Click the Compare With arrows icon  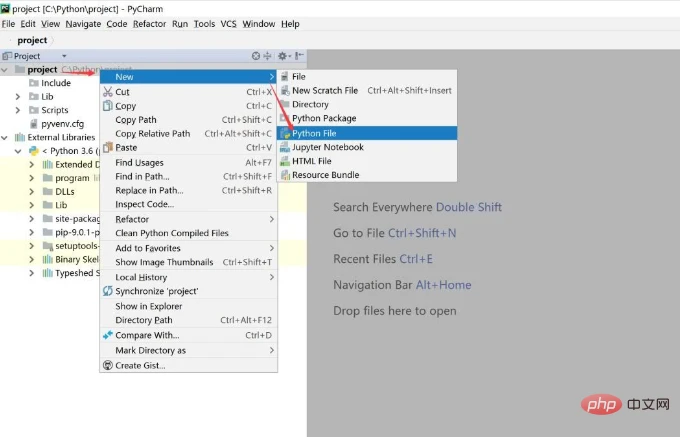(x=108, y=335)
